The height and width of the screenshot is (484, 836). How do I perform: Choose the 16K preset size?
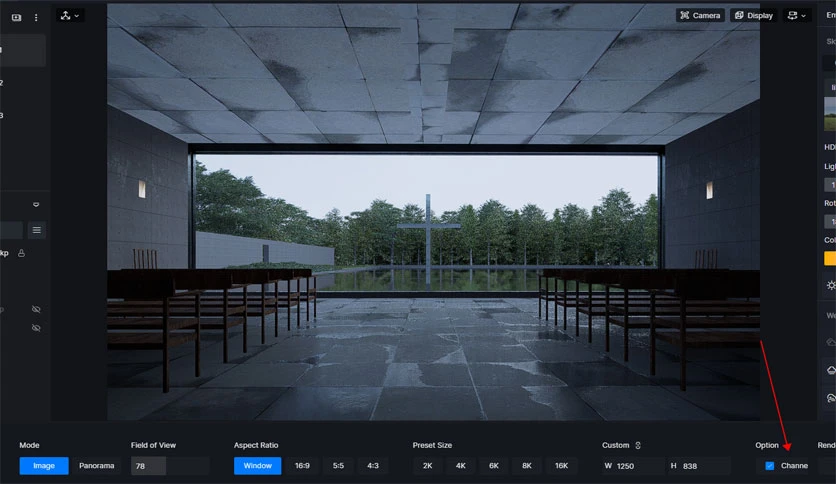(561, 465)
